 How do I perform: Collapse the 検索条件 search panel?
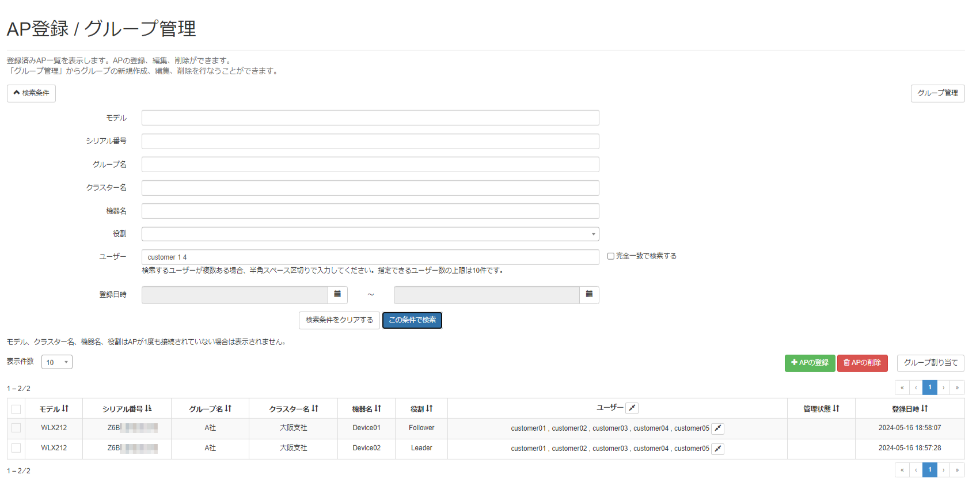[32, 93]
